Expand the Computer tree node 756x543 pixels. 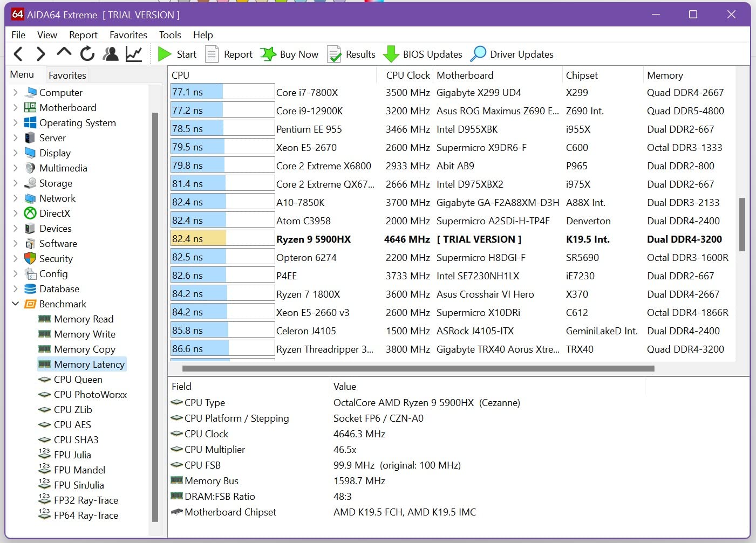(x=15, y=93)
